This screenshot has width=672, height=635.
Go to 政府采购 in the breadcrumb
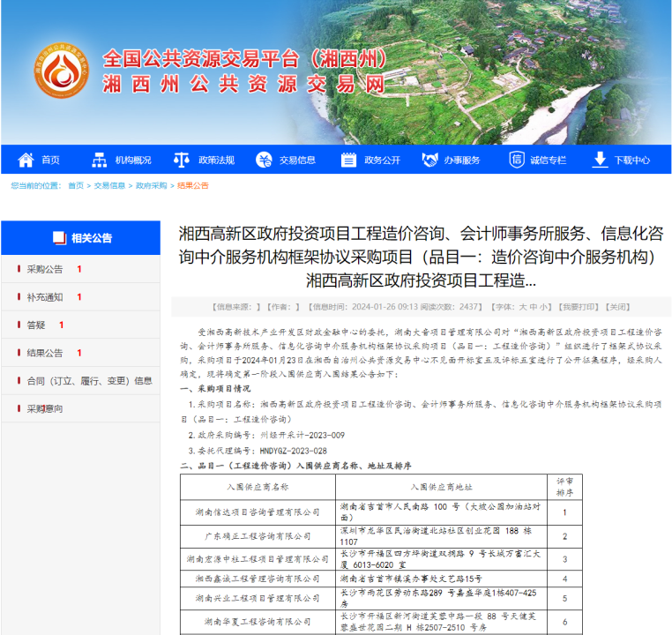click(x=151, y=185)
